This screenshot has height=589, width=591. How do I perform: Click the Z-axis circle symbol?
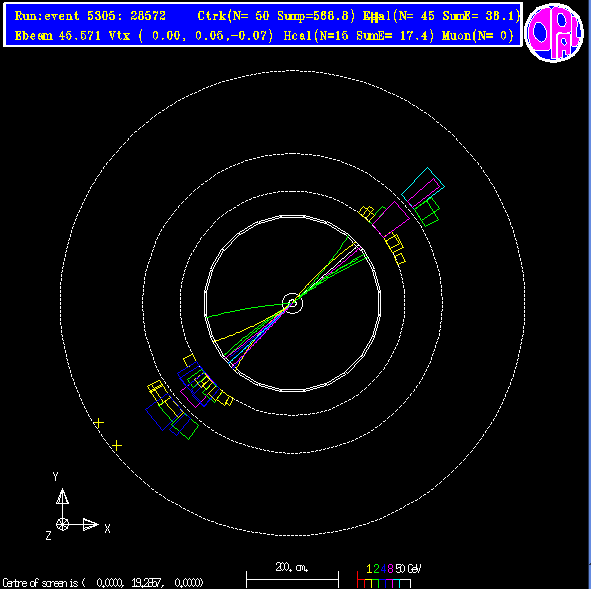click(x=62, y=524)
